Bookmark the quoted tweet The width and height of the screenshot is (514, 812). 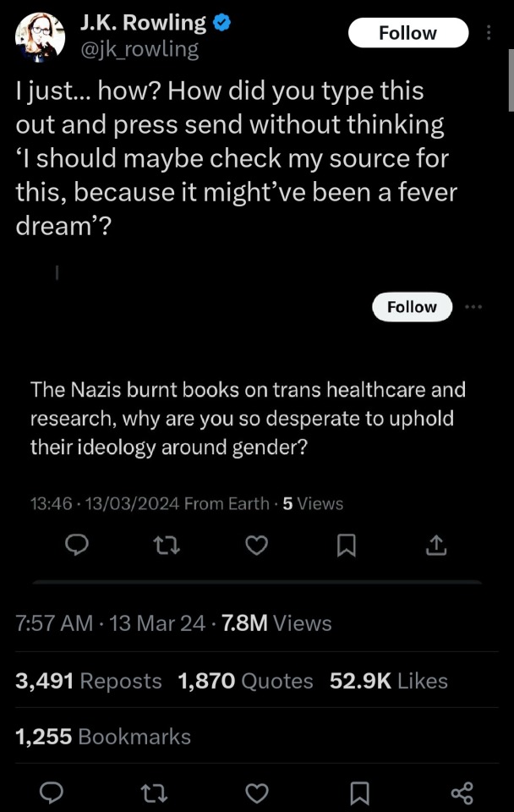click(x=346, y=547)
